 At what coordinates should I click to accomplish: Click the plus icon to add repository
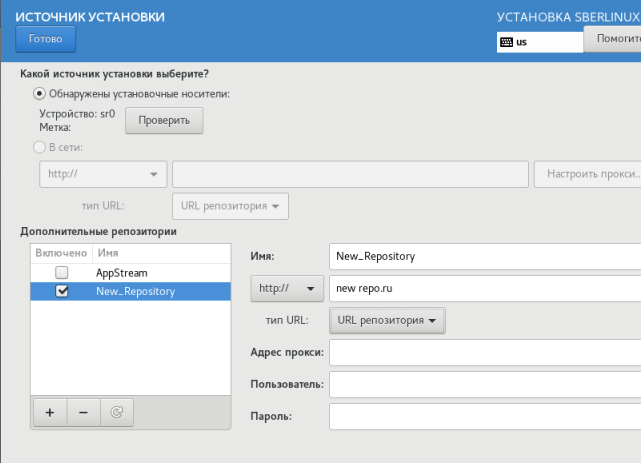pos(50,412)
